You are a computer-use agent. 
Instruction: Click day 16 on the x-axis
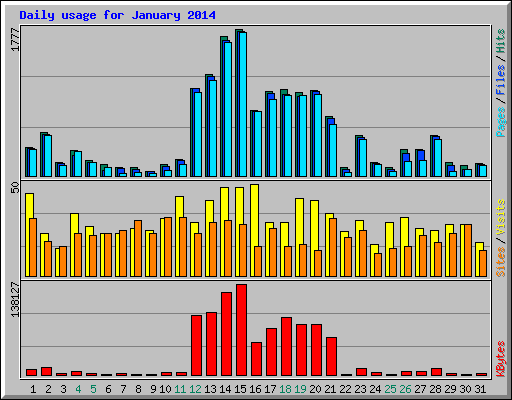click(255, 389)
